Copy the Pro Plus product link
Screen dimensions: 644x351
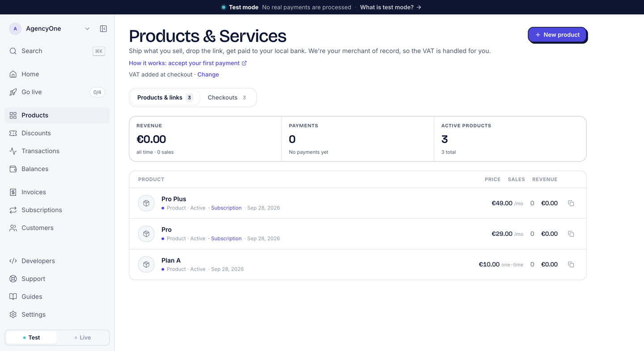571,203
